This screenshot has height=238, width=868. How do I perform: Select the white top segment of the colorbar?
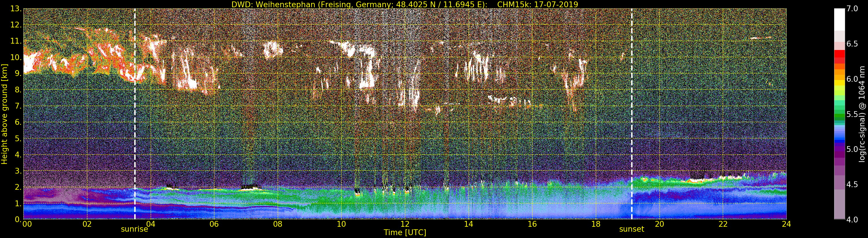point(839,20)
